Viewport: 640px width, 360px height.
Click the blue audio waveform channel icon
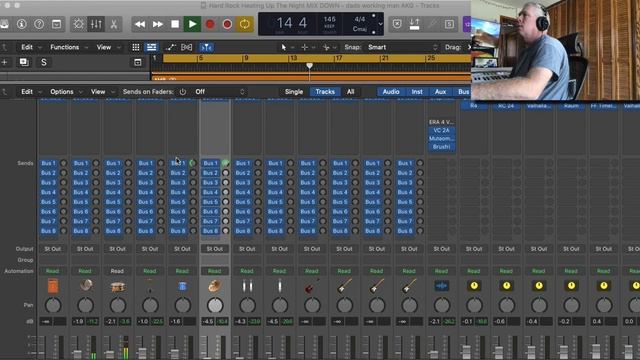point(442,286)
